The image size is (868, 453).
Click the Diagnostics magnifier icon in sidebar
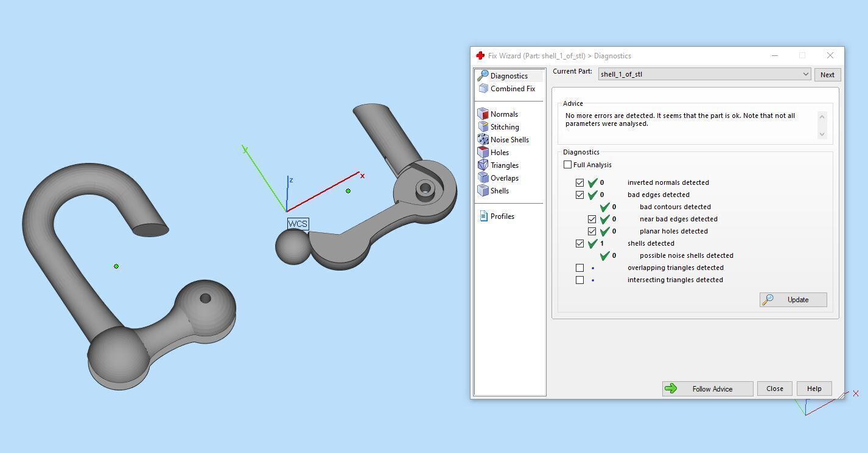[483, 75]
